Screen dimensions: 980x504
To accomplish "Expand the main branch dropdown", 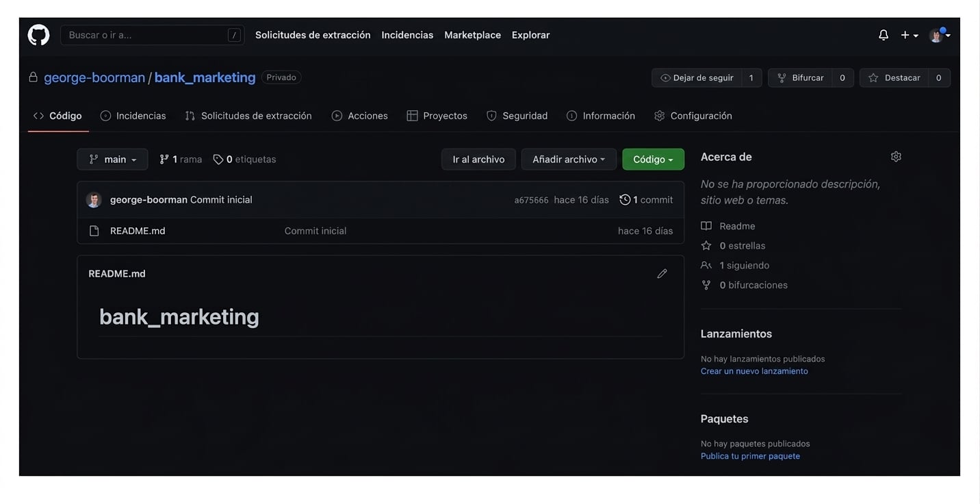I will point(112,160).
